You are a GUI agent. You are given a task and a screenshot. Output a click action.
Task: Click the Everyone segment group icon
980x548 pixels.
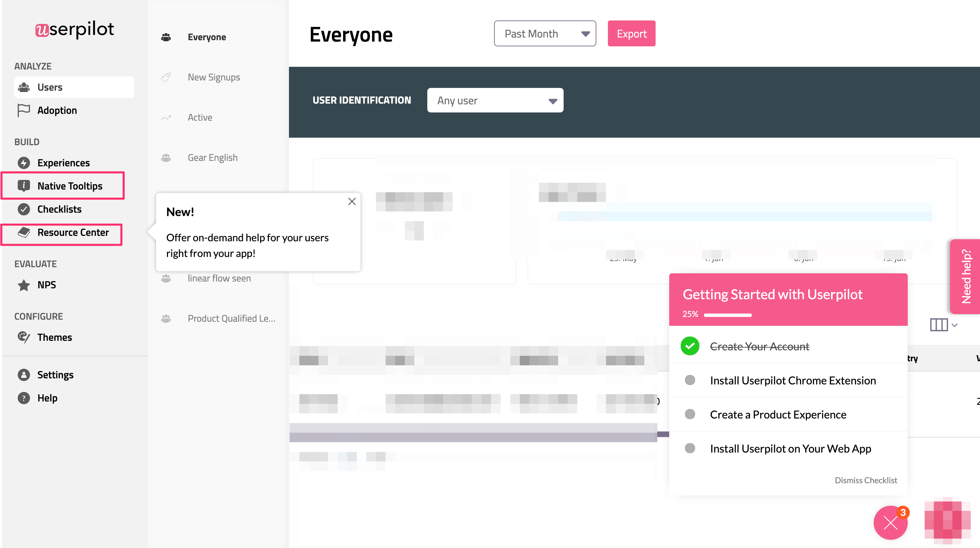[166, 37]
